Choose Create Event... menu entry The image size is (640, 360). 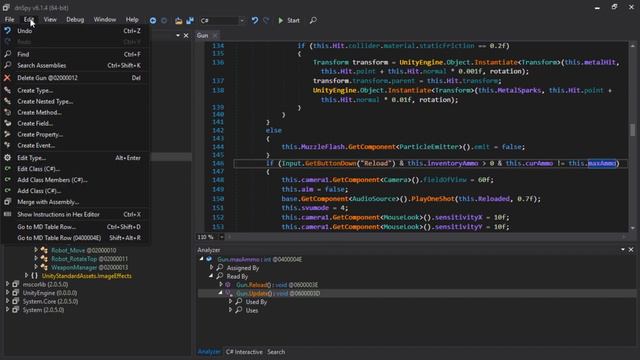[x=74, y=146]
